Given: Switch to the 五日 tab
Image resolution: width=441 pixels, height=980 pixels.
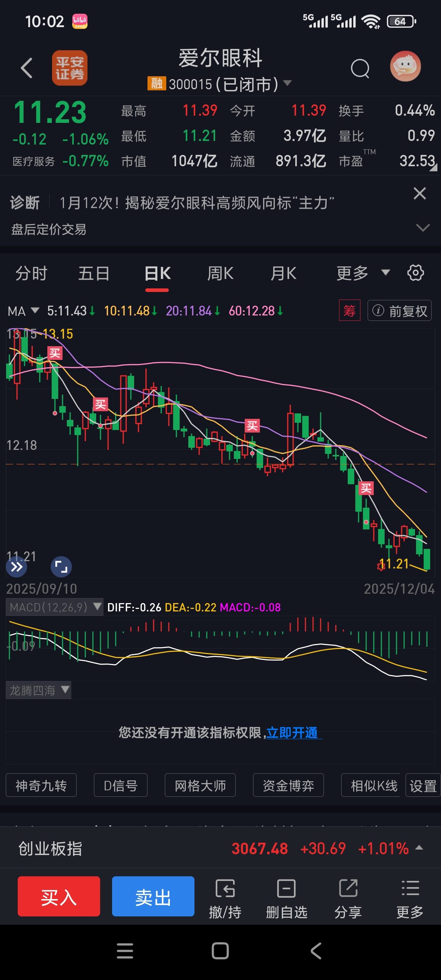Looking at the screenshot, I should (x=94, y=274).
